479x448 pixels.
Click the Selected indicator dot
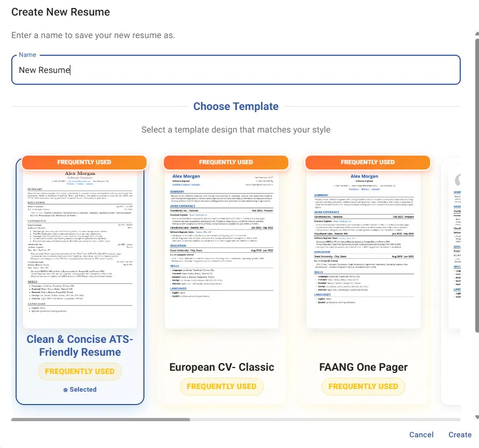tap(66, 390)
